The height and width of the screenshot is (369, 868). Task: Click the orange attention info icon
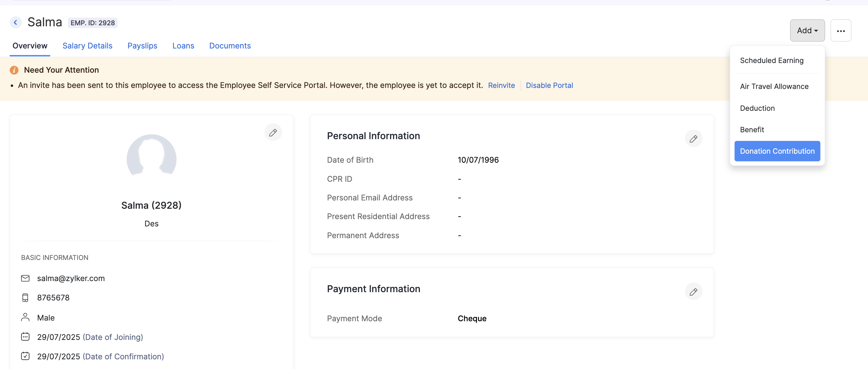click(14, 70)
